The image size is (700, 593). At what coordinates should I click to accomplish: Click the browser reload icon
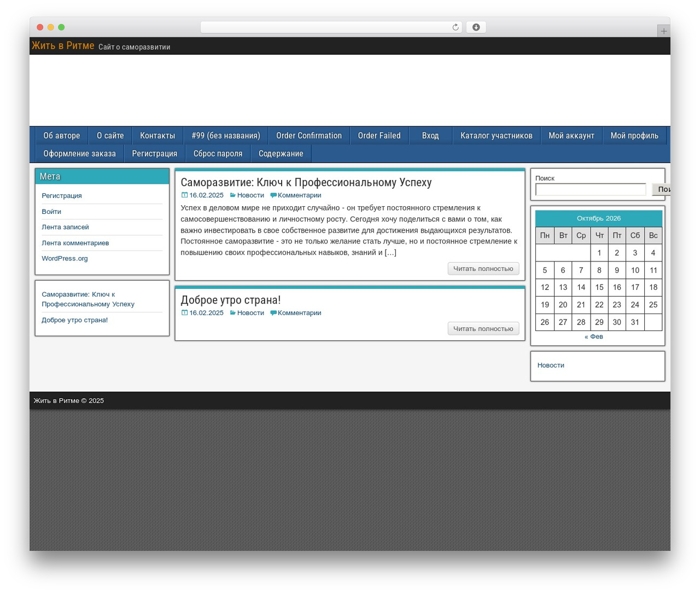point(455,27)
